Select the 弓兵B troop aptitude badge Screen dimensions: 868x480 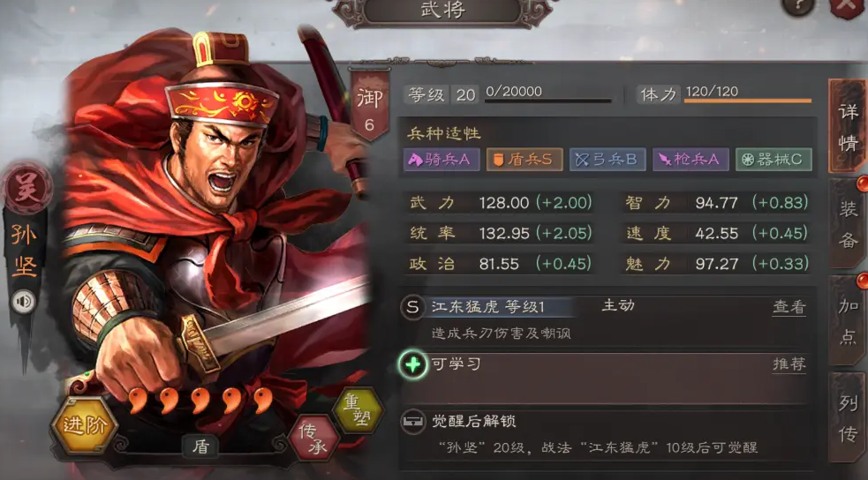[608, 160]
